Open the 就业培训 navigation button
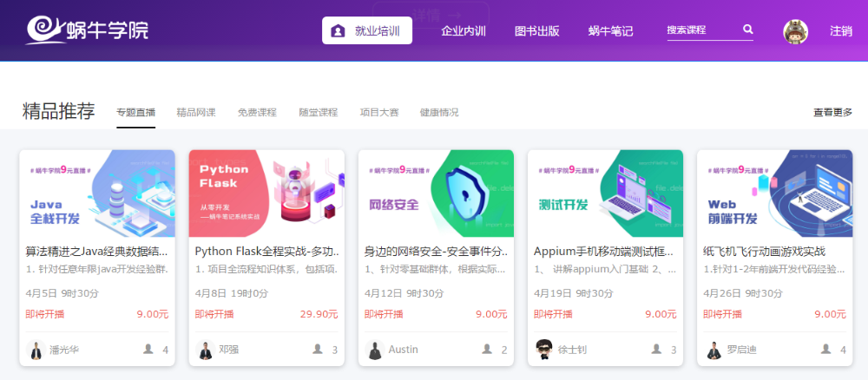 [x=366, y=30]
